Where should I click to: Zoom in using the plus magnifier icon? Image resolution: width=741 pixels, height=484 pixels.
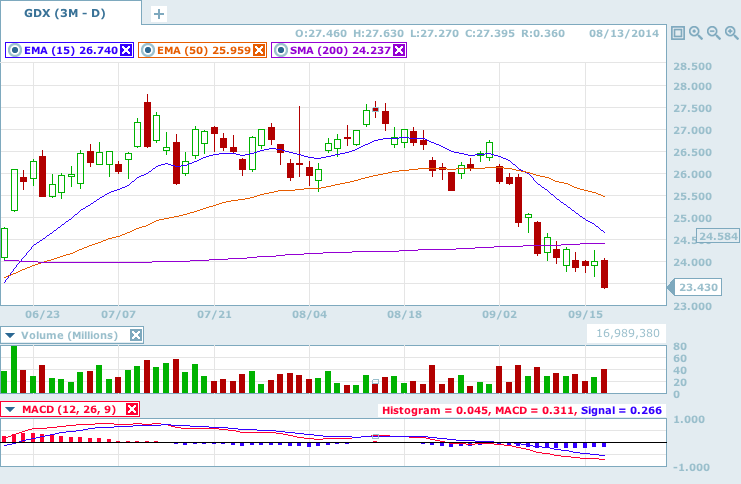pyautogui.click(x=732, y=33)
